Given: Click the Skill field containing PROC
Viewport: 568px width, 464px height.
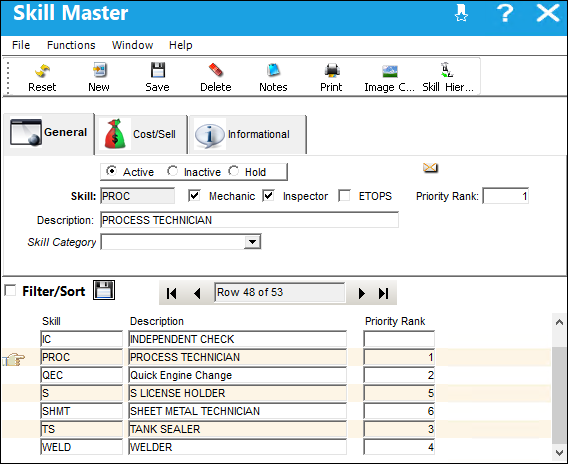Looking at the screenshot, I should [x=137, y=196].
